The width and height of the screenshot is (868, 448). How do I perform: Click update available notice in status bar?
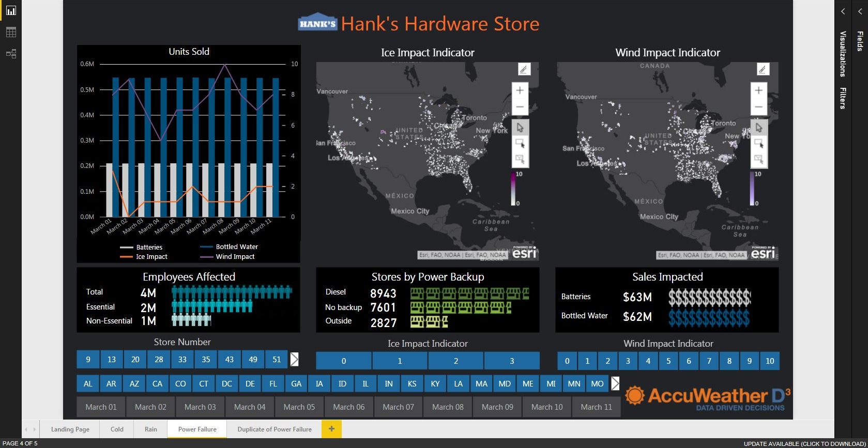click(x=804, y=443)
